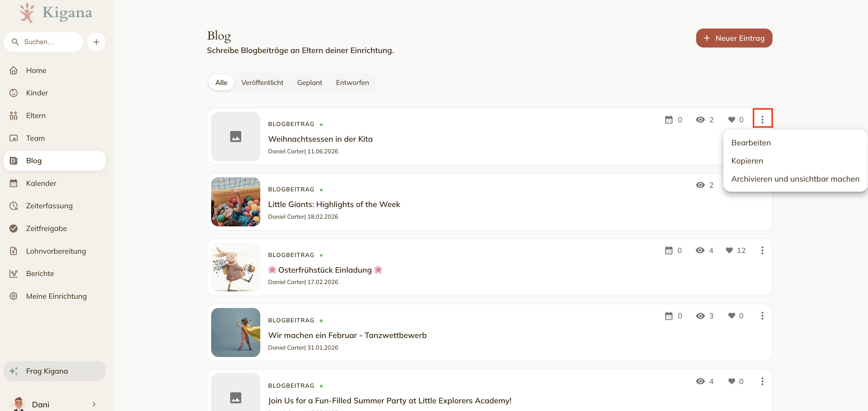Choose Archivieren und unsichtbar machen
Image resolution: width=868 pixels, height=411 pixels.
pos(795,179)
